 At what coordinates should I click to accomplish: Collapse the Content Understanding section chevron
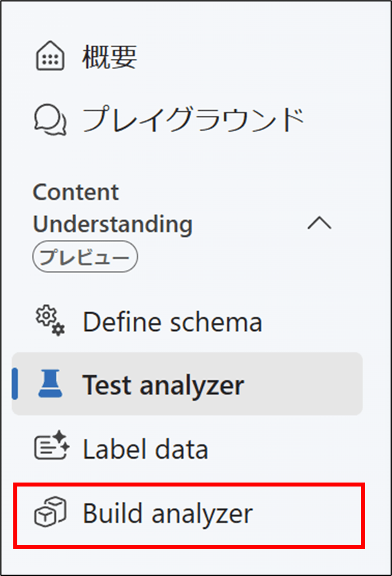click(319, 223)
